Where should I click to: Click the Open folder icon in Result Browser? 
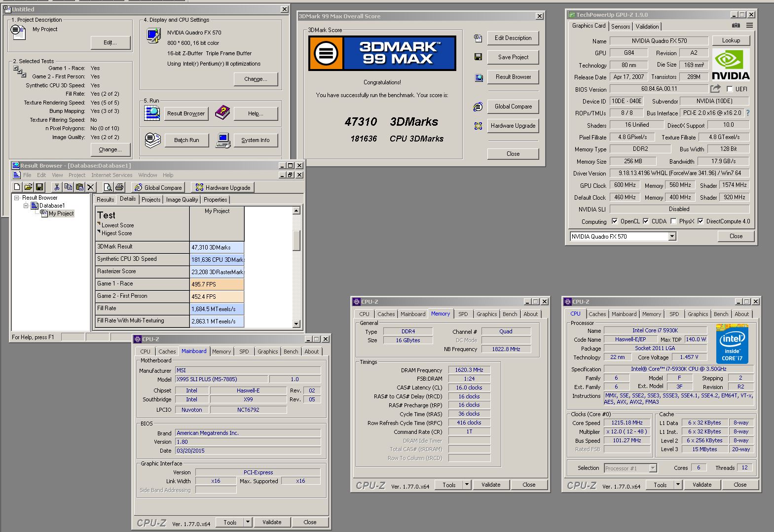pos(28,187)
